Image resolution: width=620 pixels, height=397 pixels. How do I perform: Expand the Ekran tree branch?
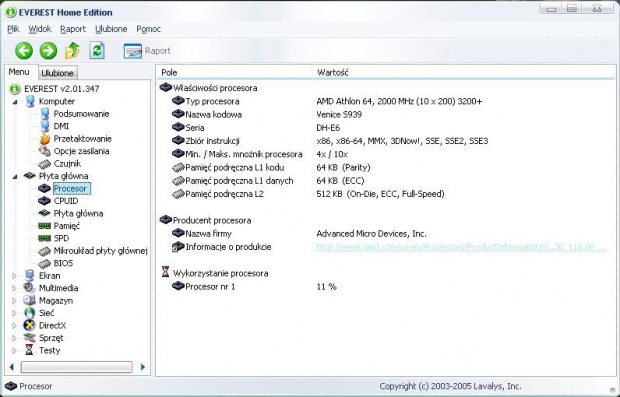14,276
